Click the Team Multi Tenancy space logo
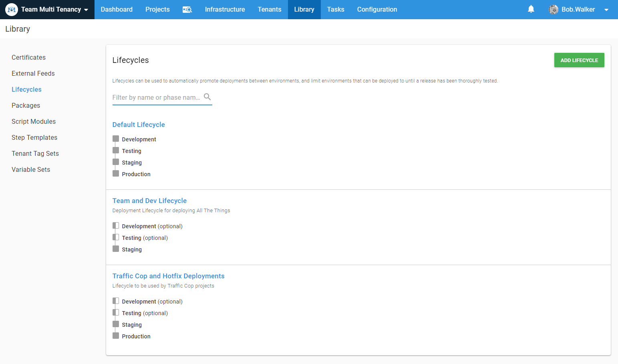The image size is (618, 364). click(12, 10)
